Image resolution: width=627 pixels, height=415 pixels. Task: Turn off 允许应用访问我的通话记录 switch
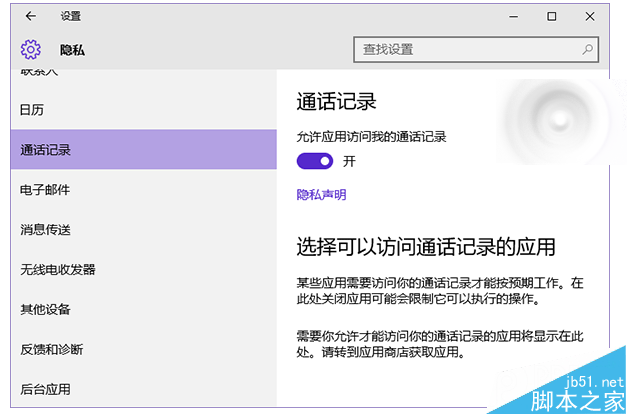315,161
